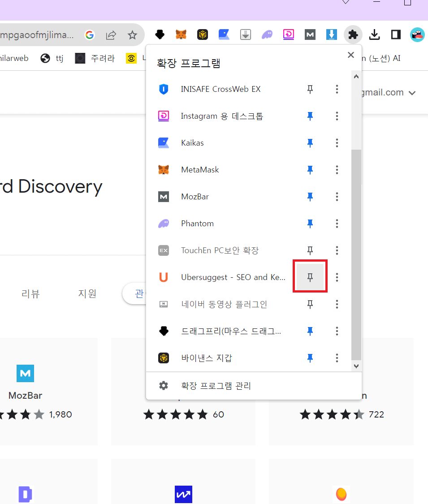Click the Dragfree black icon in the toolbar

160,34
